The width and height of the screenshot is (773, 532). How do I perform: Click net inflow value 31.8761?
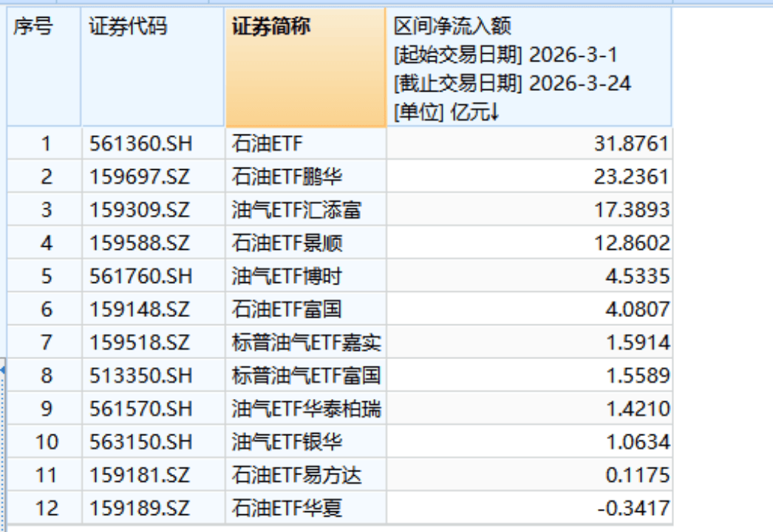tap(632, 143)
